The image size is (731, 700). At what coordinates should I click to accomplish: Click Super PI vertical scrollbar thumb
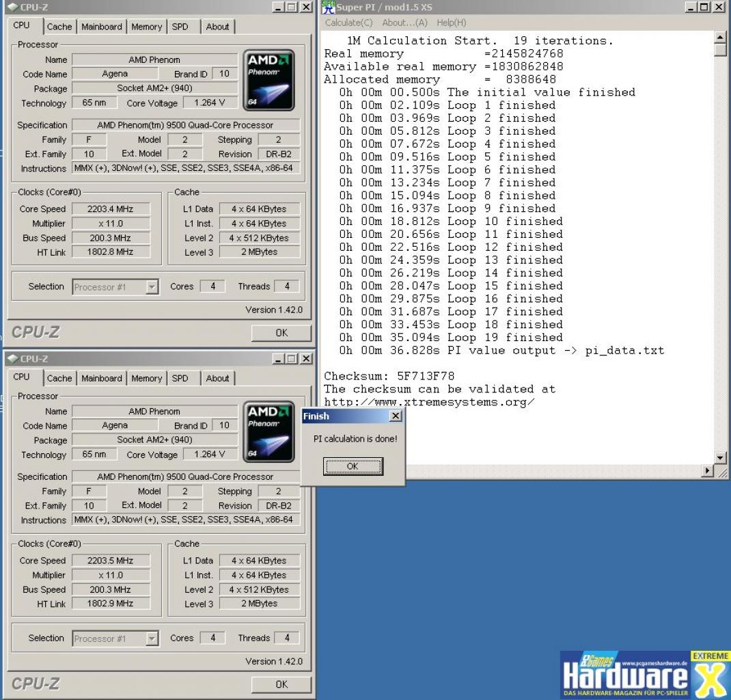[720, 50]
